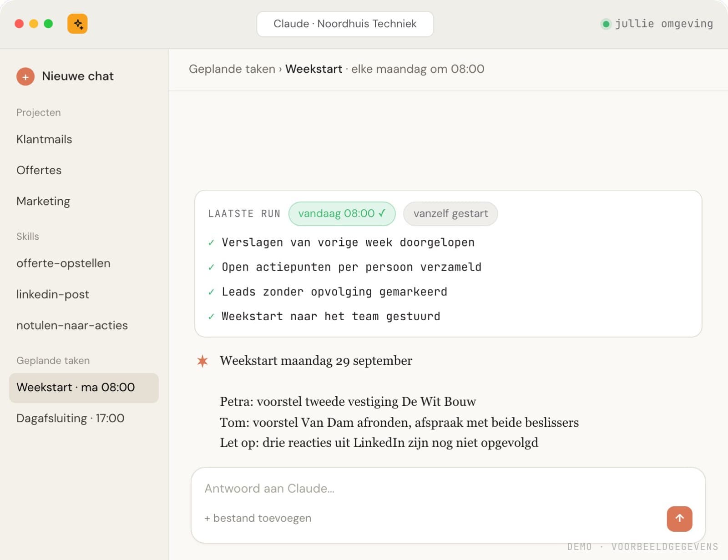Send message with the orange arrow button
This screenshot has width=728, height=560.
[679, 519]
